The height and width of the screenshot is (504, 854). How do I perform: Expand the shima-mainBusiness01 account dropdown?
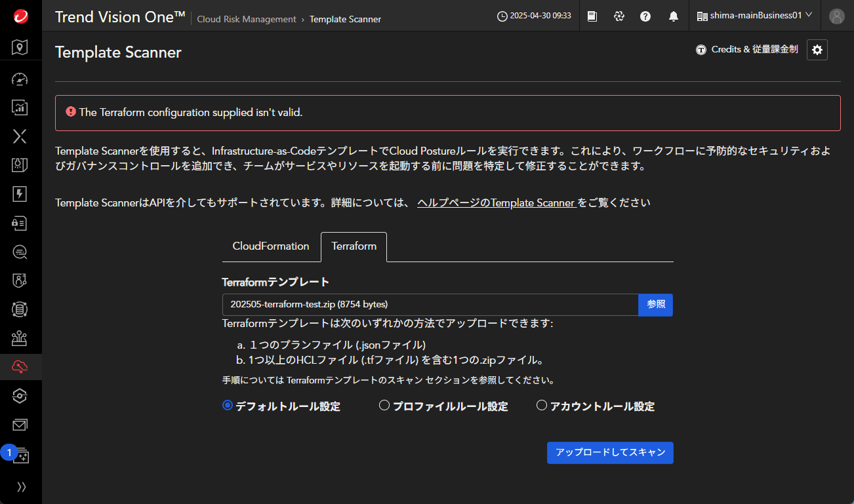pyautogui.click(x=754, y=16)
